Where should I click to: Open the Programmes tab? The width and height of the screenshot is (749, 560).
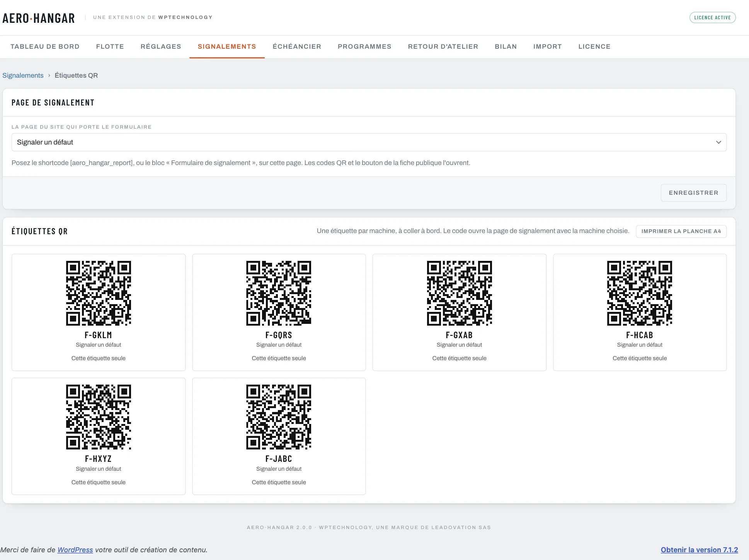coord(364,46)
